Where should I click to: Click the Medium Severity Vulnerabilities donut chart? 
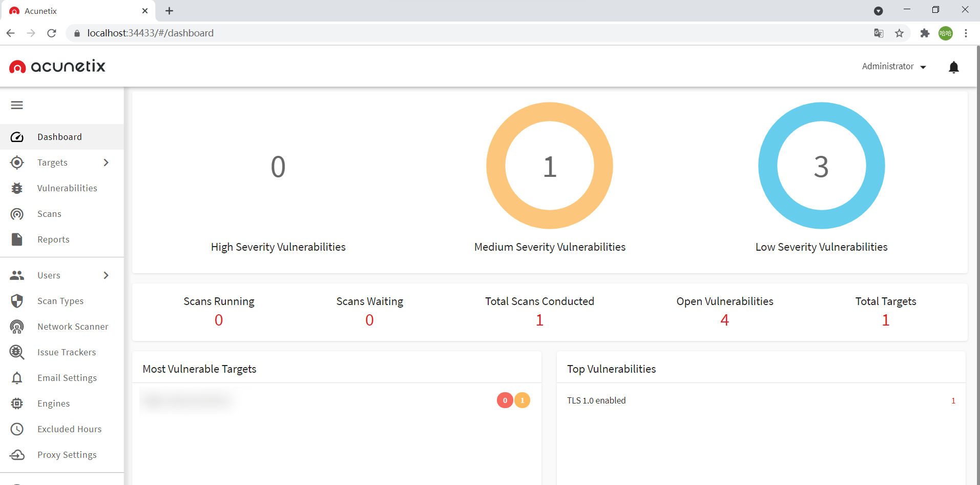549,166
